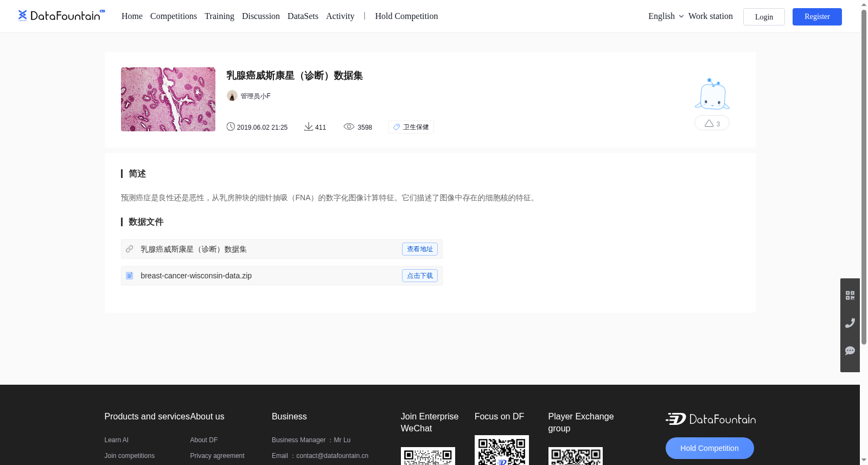Viewport: 868px width, 465px height.
Task: Upvote the dataset with the 3 likes button
Action: (712, 123)
